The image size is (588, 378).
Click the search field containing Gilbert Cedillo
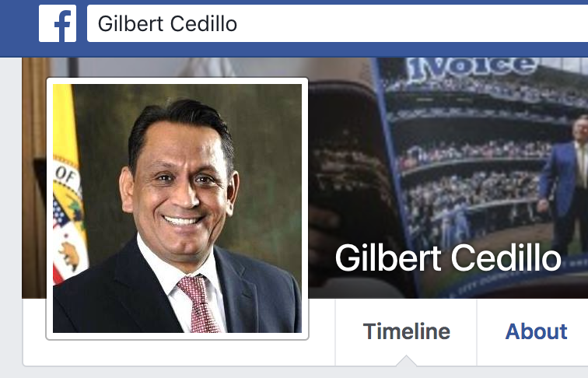tap(338, 23)
